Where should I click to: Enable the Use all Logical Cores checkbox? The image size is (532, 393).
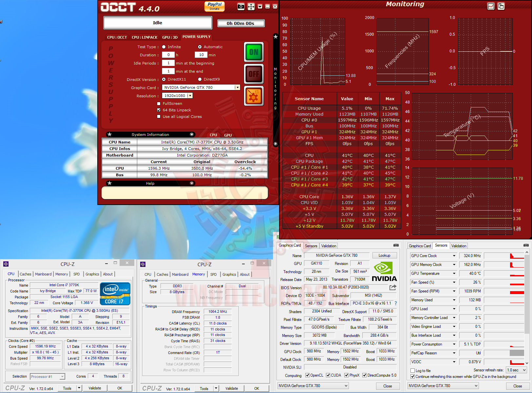(159, 117)
